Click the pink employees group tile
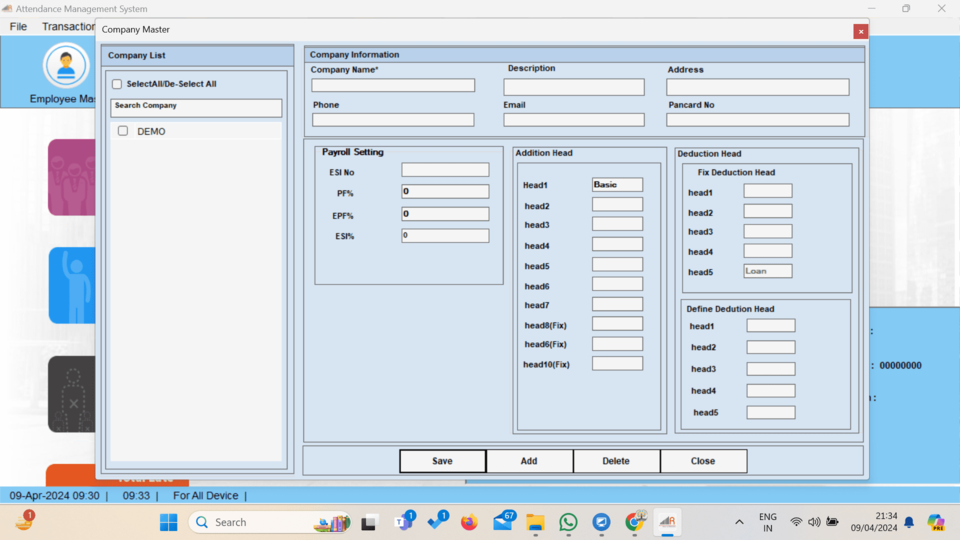 (x=72, y=177)
